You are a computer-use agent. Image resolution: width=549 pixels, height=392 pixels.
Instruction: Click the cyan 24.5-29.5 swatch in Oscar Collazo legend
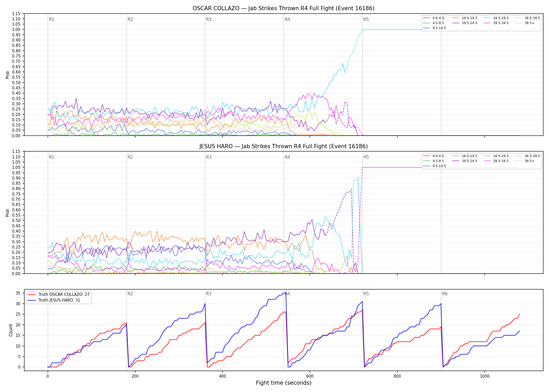click(x=487, y=18)
